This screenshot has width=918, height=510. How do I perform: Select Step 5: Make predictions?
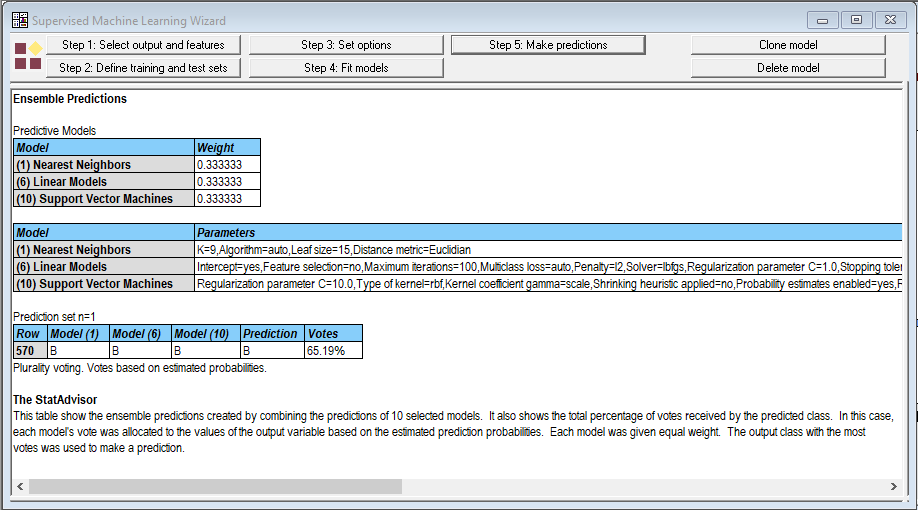pyautogui.click(x=548, y=45)
